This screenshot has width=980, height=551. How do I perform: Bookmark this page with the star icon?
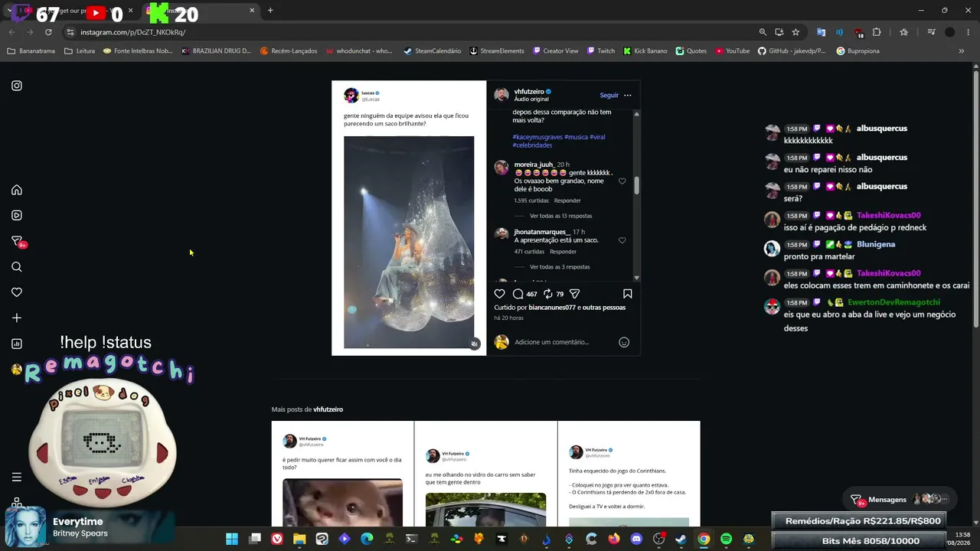(x=795, y=32)
